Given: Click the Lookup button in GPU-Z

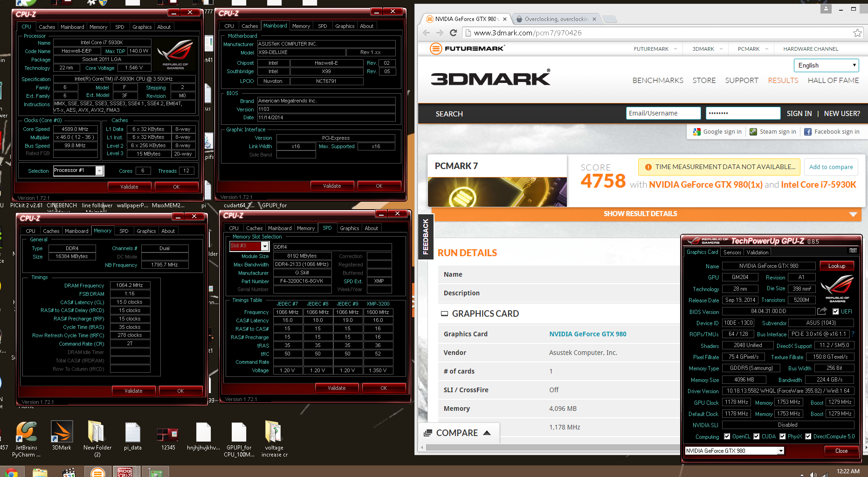Looking at the screenshot, I should (837, 266).
